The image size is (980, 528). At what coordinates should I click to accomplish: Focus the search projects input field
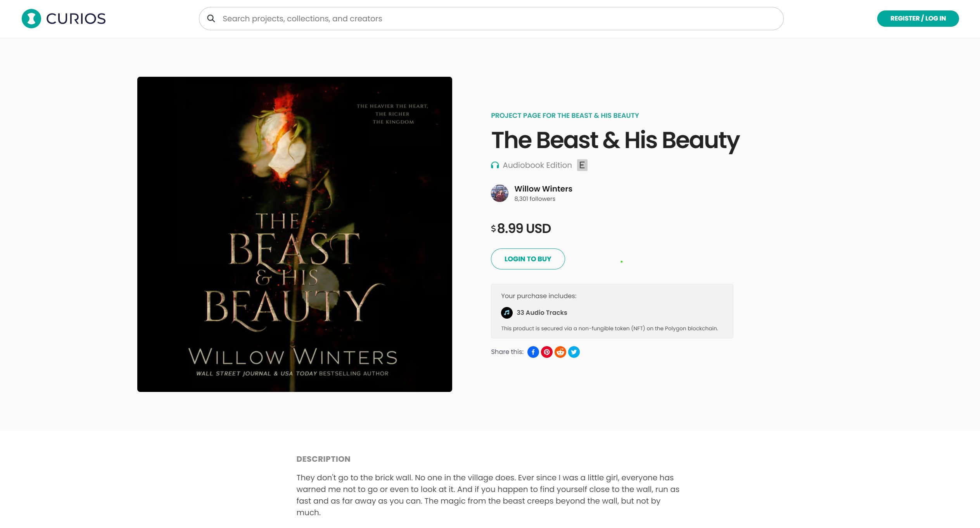point(491,19)
